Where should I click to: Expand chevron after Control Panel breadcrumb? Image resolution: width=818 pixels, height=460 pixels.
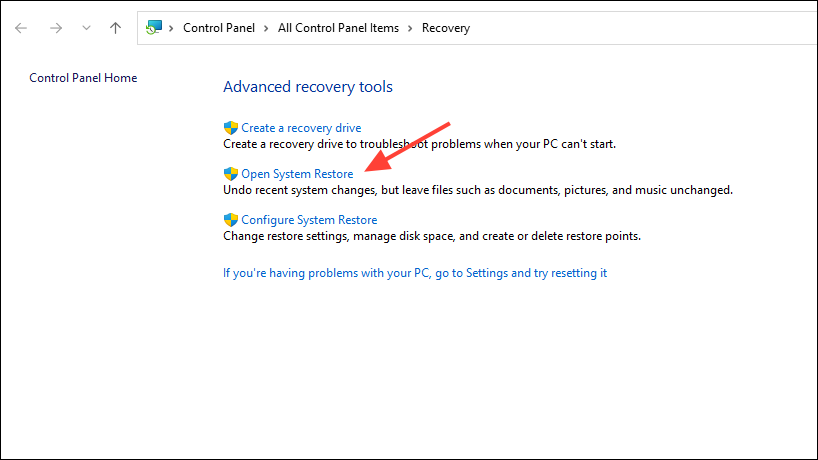[266, 28]
